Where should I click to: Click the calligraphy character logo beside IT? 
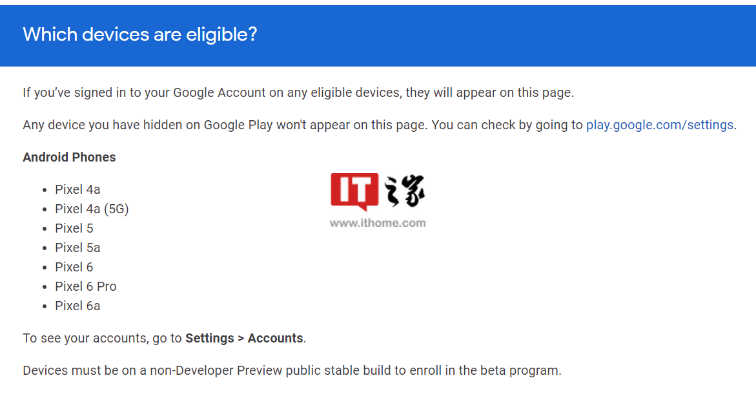404,191
